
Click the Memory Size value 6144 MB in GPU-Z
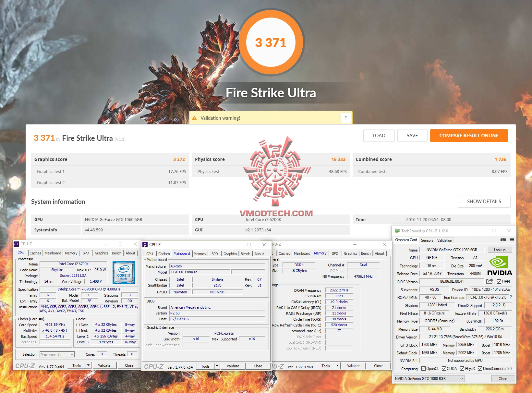[x=435, y=329]
